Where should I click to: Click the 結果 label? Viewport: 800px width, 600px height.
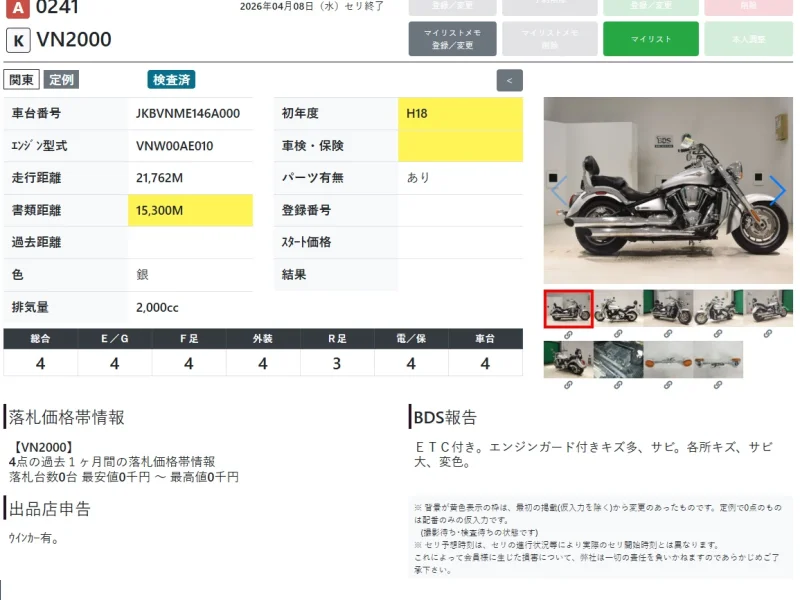click(x=294, y=274)
